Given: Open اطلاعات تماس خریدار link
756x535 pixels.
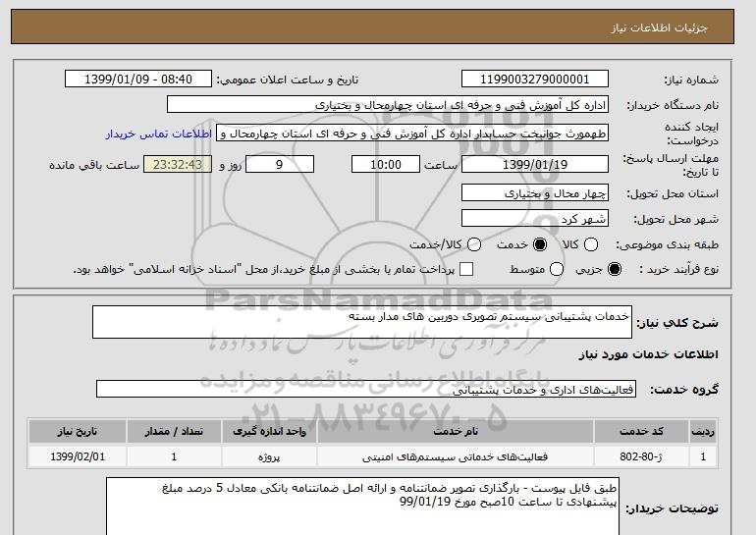Looking at the screenshot, I should click(x=159, y=134).
